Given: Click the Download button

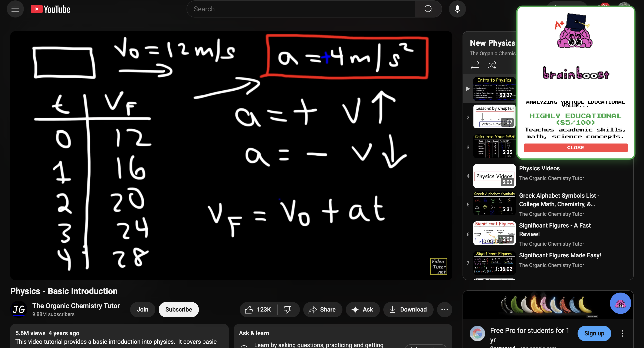Looking at the screenshot, I should coord(408,309).
